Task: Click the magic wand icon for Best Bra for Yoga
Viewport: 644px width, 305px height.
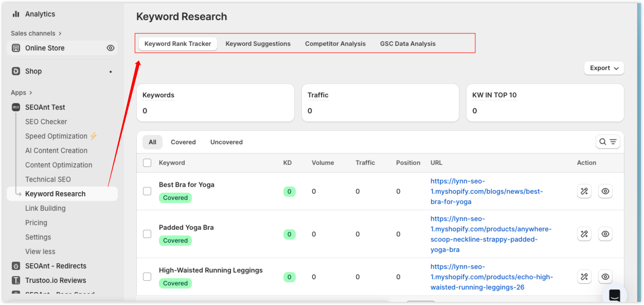Action: tap(584, 191)
